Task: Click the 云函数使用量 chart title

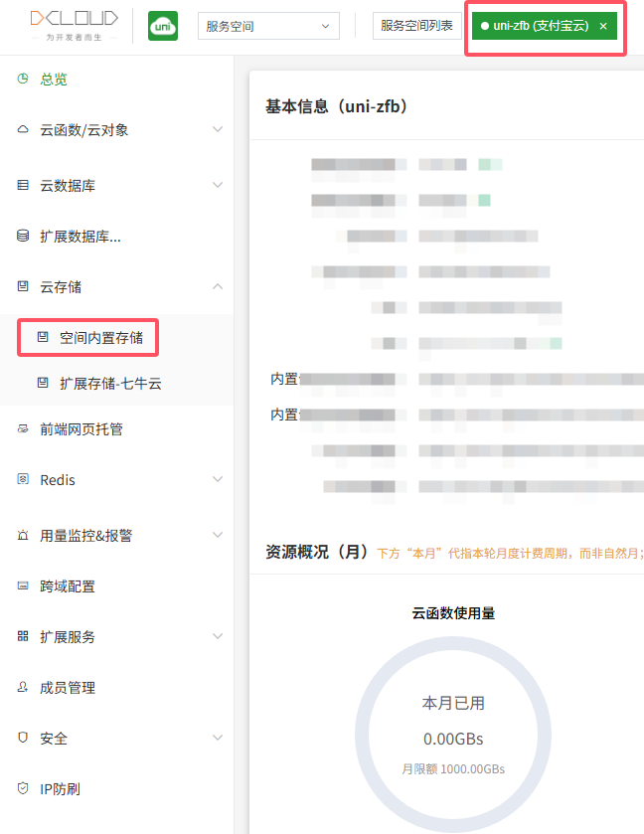Action: click(x=453, y=613)
